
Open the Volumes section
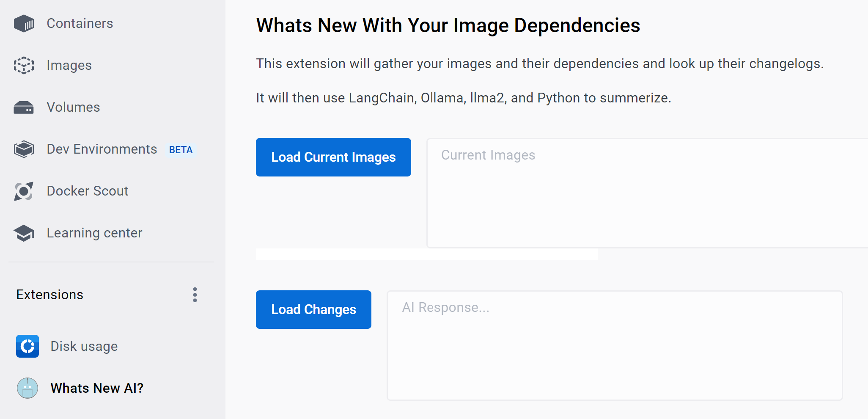point(74,107)
